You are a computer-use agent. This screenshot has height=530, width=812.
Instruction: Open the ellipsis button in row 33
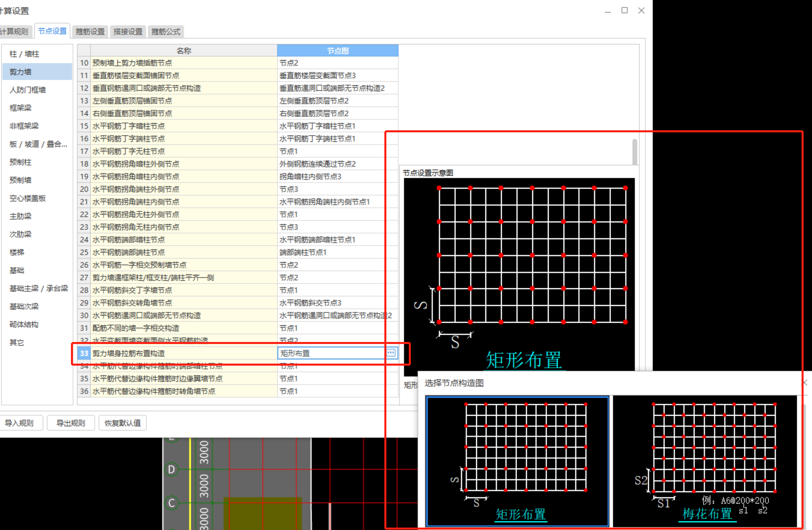[391, 353]
